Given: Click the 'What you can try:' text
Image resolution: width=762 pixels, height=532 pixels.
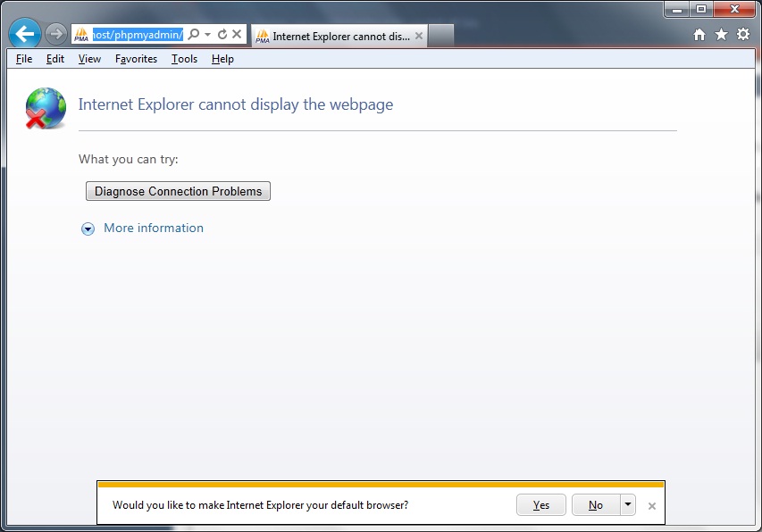Looking at the screenshot, I should 129,159.
